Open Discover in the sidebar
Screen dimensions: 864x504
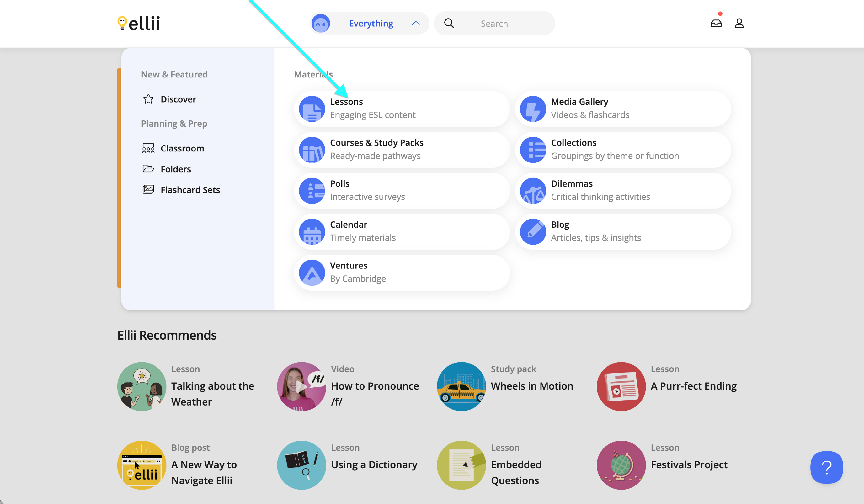click(178, 99)
